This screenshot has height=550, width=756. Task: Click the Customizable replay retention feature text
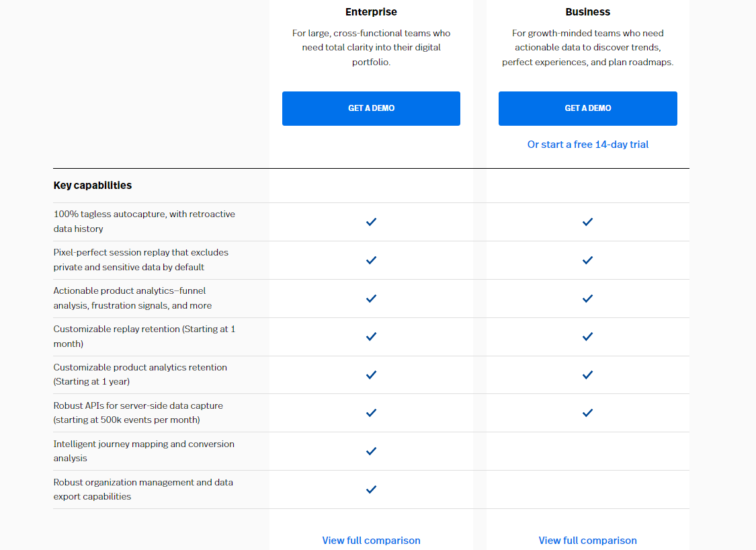144,336
